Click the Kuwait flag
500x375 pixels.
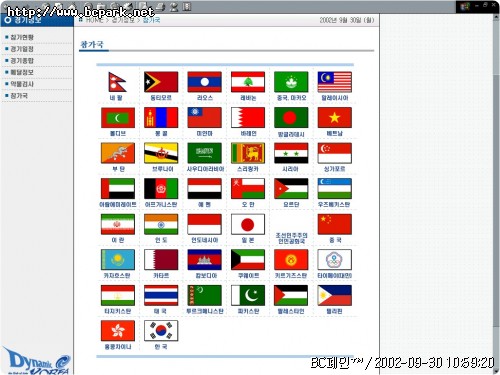(248, 260)
